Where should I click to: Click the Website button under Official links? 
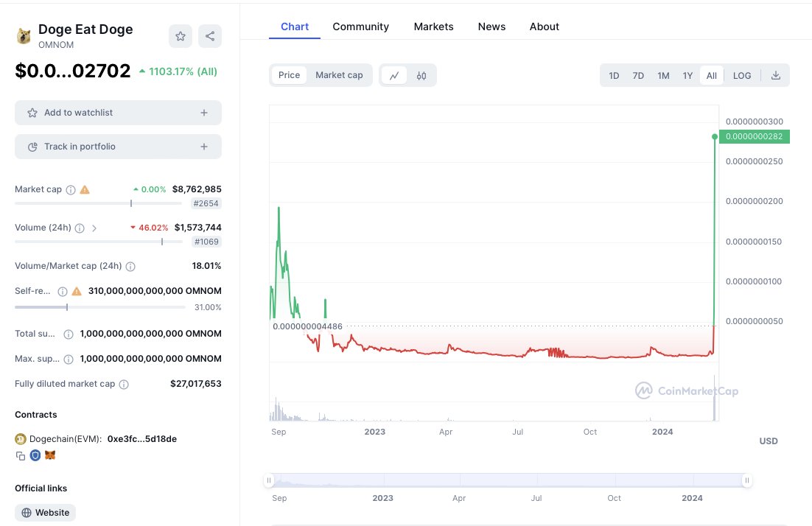[45, 512]
